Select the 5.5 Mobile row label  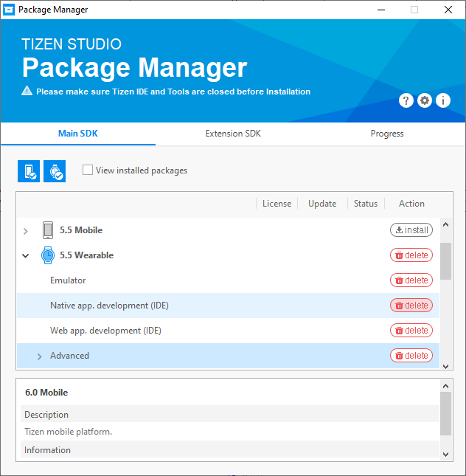81,230
